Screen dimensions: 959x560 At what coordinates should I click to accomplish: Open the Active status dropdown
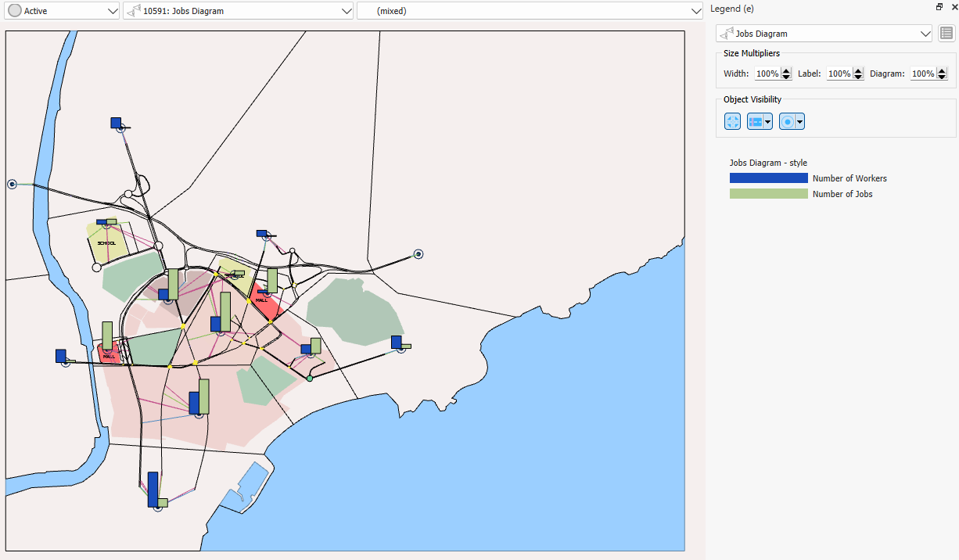61,11
